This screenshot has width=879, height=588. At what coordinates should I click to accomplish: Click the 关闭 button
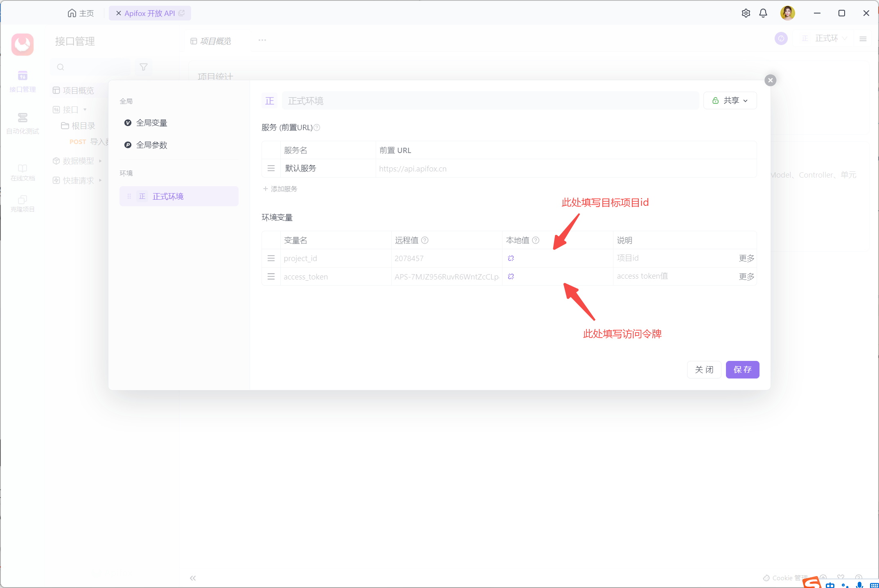coord(704,369)
